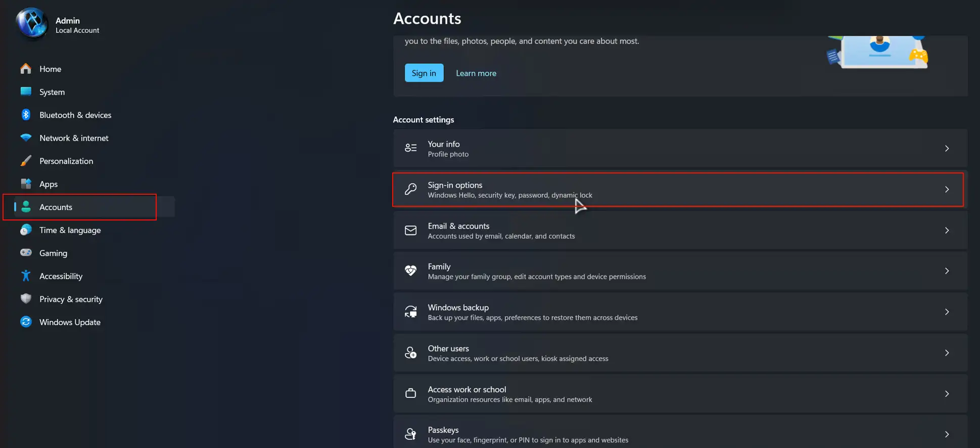Click the Windows Update sync icon
The image size is (980, 448).
click(x=26, y=322)
